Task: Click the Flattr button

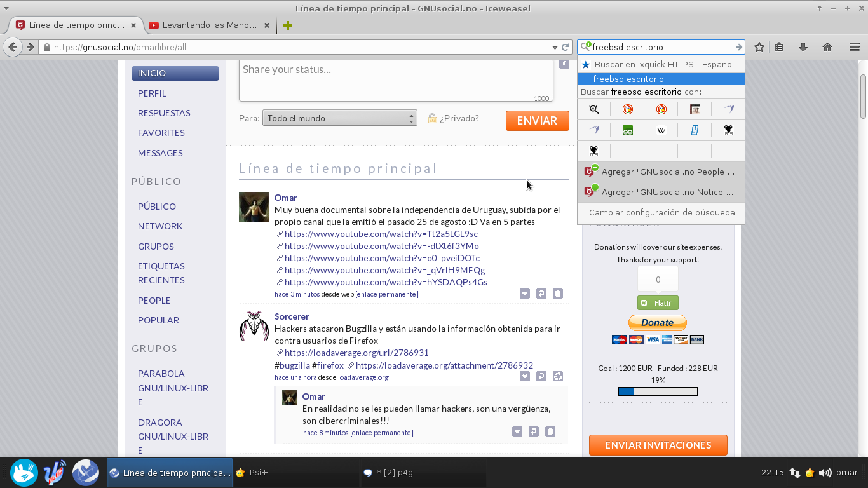Action: [x=658, y=303]
